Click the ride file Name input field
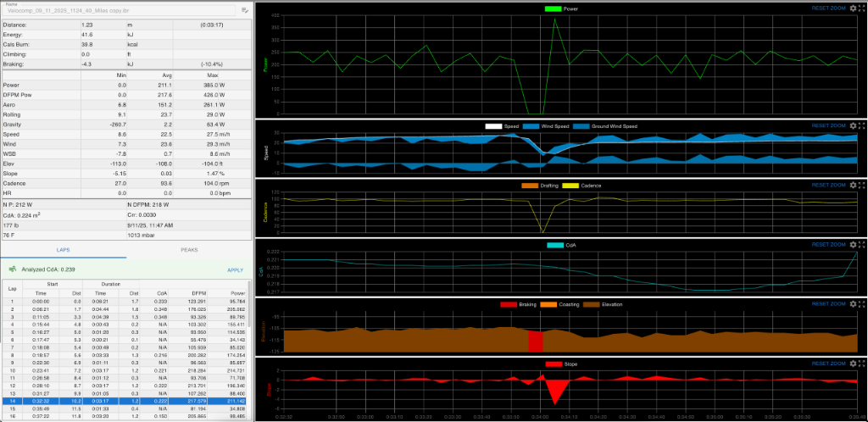Image resolution: width=868 pixels, height=422 pixels. click(119, 10)
